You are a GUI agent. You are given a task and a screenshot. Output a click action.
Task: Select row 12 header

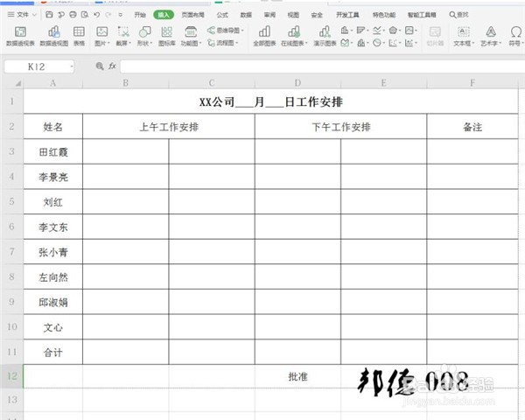[11, 376]
